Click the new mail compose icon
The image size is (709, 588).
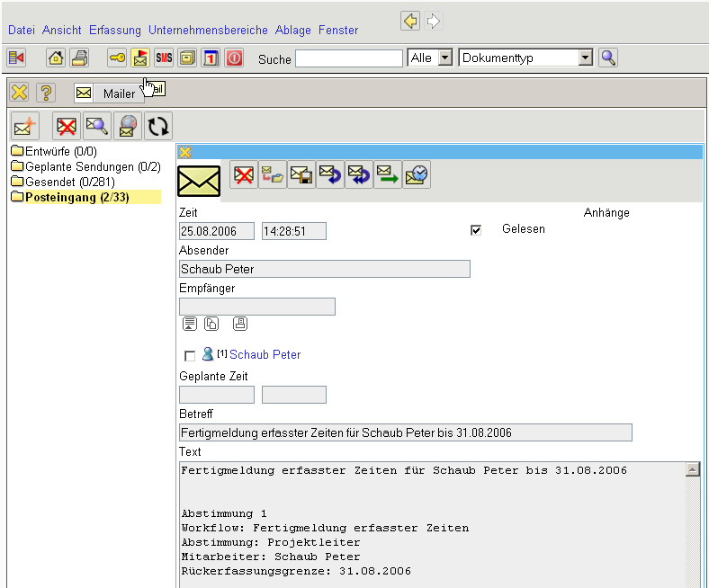24,127
